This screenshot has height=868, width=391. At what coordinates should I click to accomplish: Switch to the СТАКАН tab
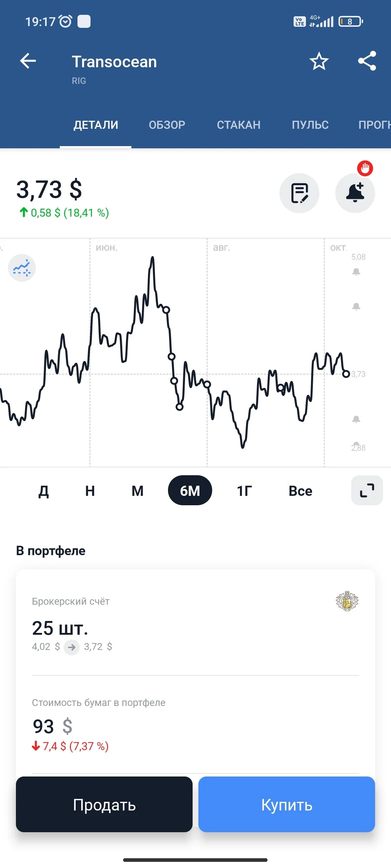tap(239, 125)
